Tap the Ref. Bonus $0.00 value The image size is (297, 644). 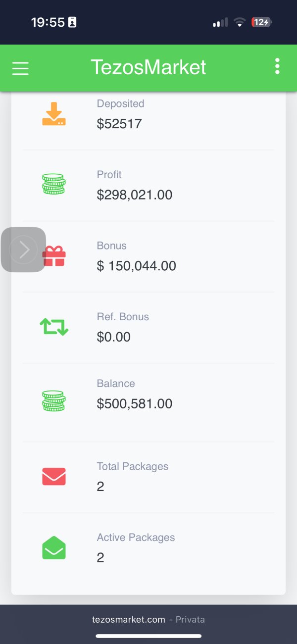[114, 337]
